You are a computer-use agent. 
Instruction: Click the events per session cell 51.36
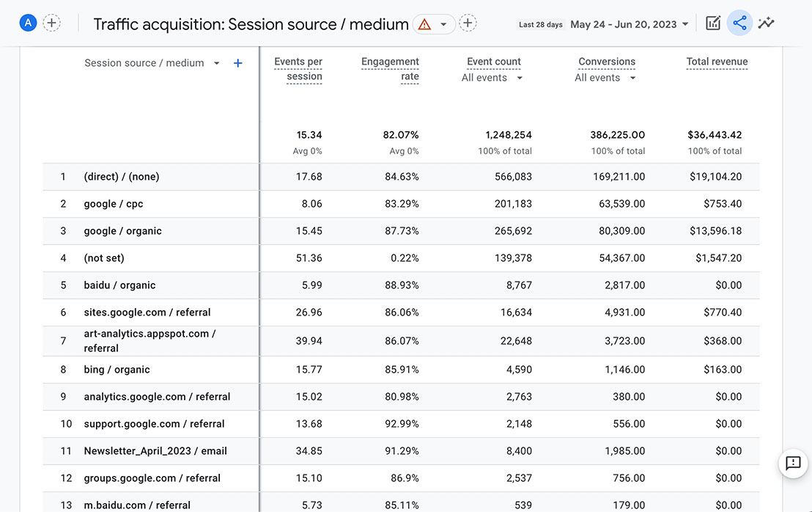[x=309, y=258]
